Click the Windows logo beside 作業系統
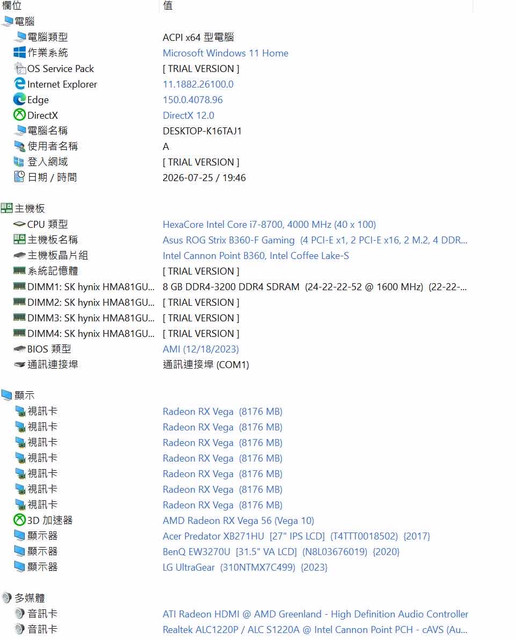This screenshot has height=640, width=516. pos(20,52)
